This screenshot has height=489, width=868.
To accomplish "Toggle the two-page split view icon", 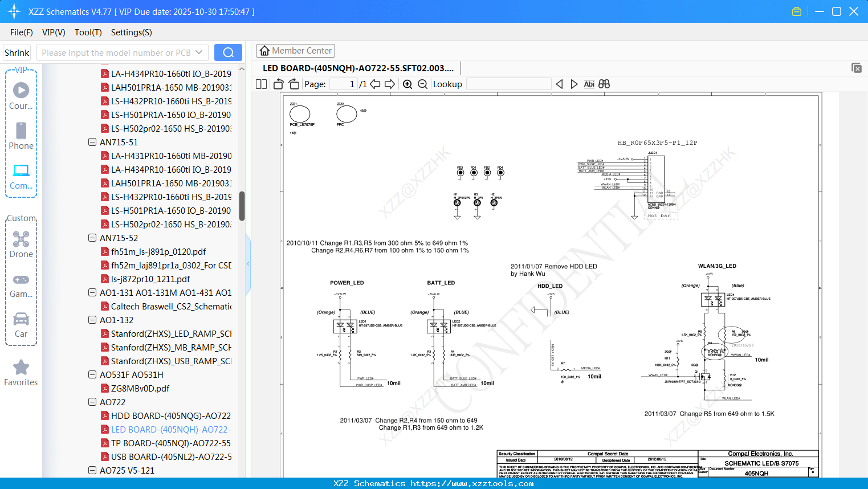I will pyautogui.click(x=262, y=84).
